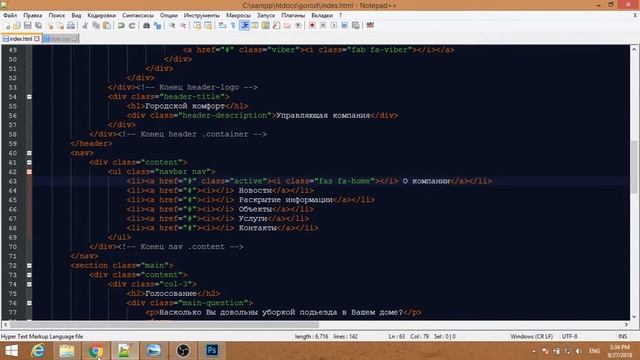
Task: Click the ENG language indicator in tray
Action: coord(594,351)
